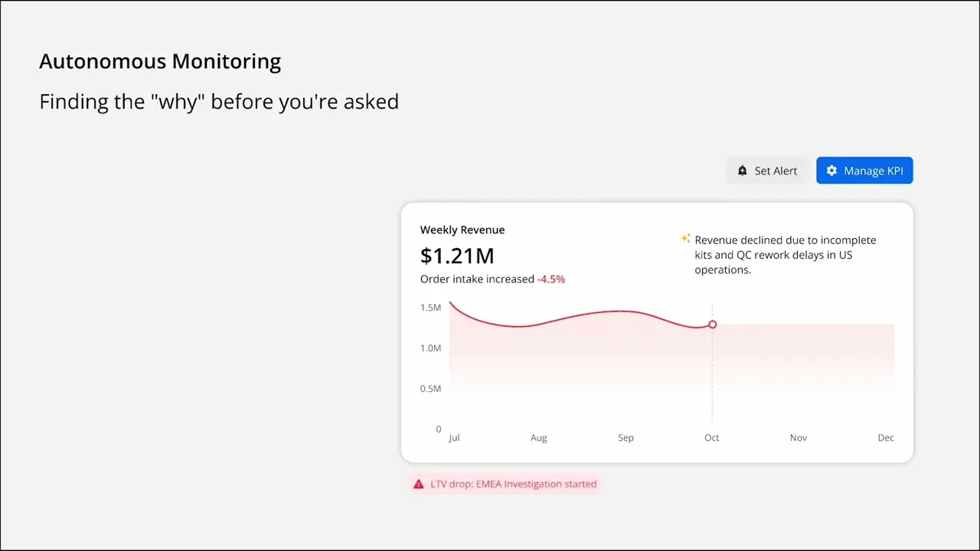Screen dimensions: 980x551
Task: Click the October data point marker
Action: coord(712,324)
